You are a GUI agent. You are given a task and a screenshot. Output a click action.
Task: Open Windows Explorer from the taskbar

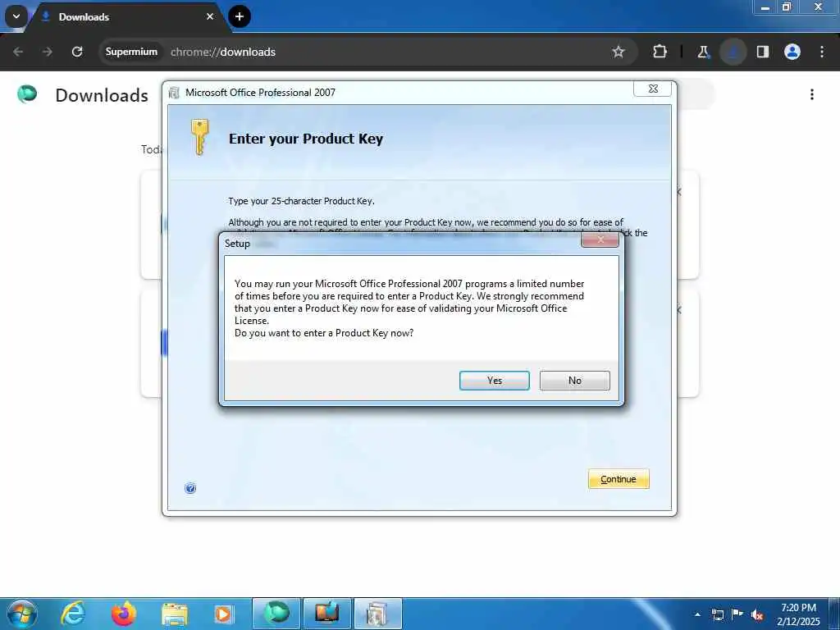coord(175,615)
